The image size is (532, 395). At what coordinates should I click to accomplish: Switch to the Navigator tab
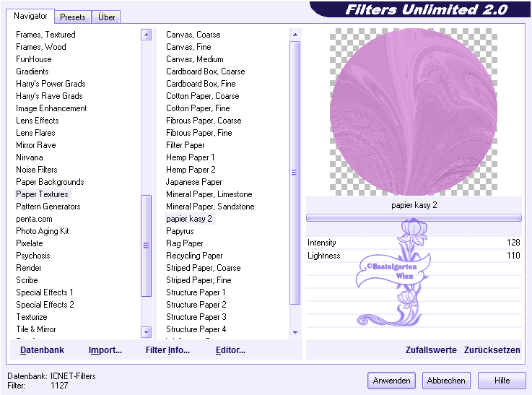point(30,16)
